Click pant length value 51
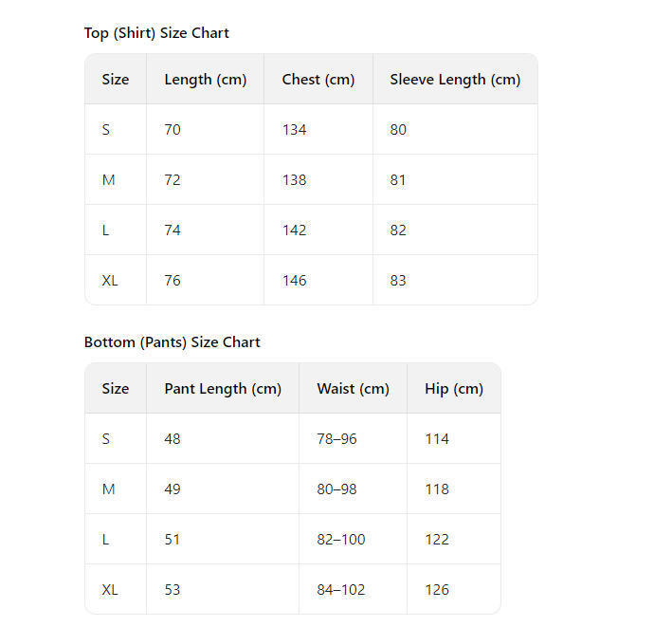This screenshot has width=672, height=627. (173, 540)
